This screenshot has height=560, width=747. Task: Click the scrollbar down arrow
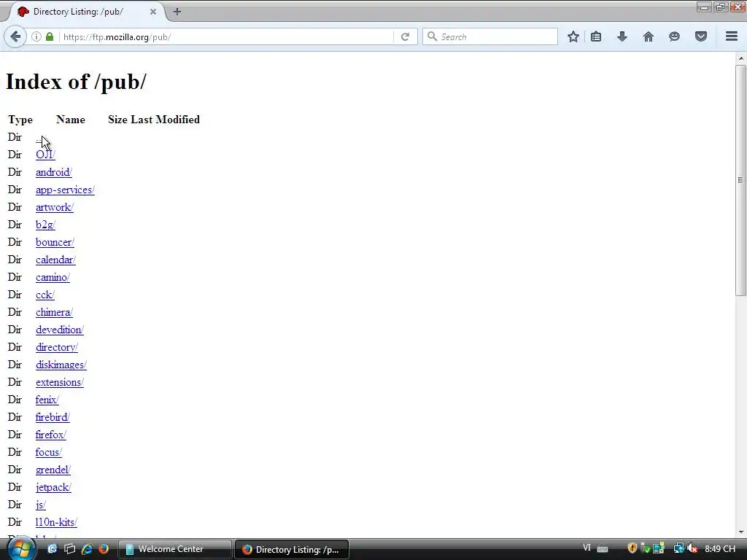pos(740,532)
